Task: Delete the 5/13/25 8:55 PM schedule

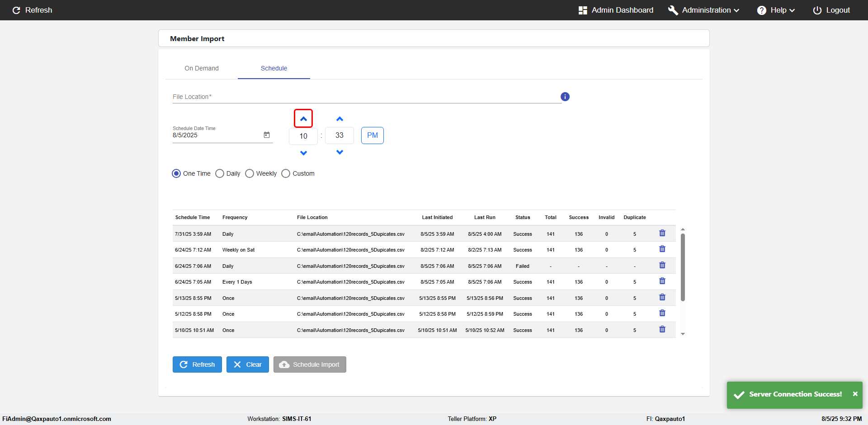Action: (x=662, y=297)
